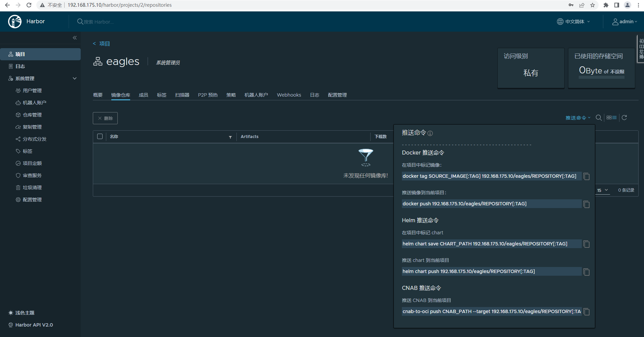Open 标签 in sidebar system management
The image size is (644, 337).
[28, 151]
